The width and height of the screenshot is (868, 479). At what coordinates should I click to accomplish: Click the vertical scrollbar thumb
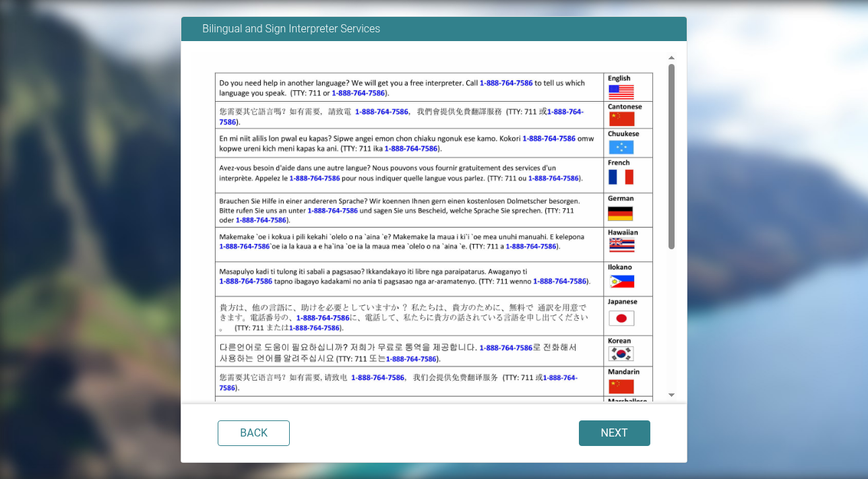pyautogui.click(x=671, y=156)
